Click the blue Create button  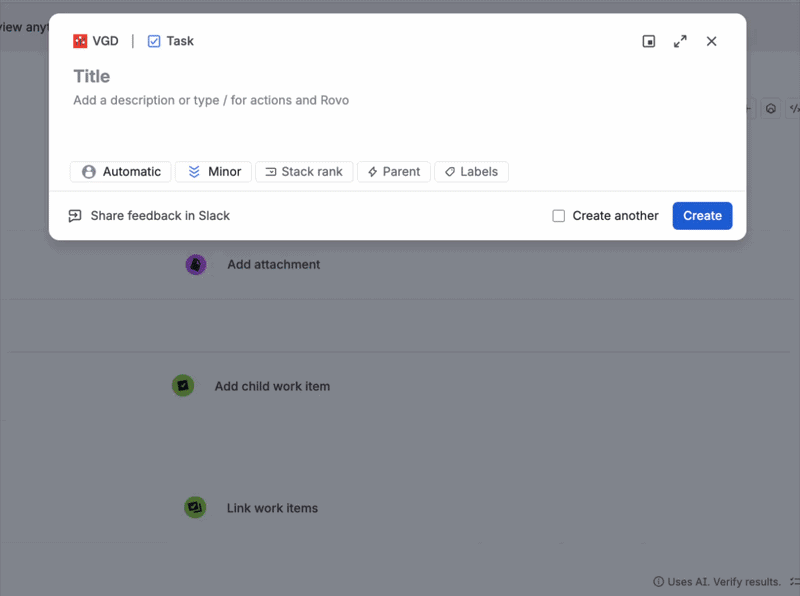pyautogui.click(x=702, y=216)
